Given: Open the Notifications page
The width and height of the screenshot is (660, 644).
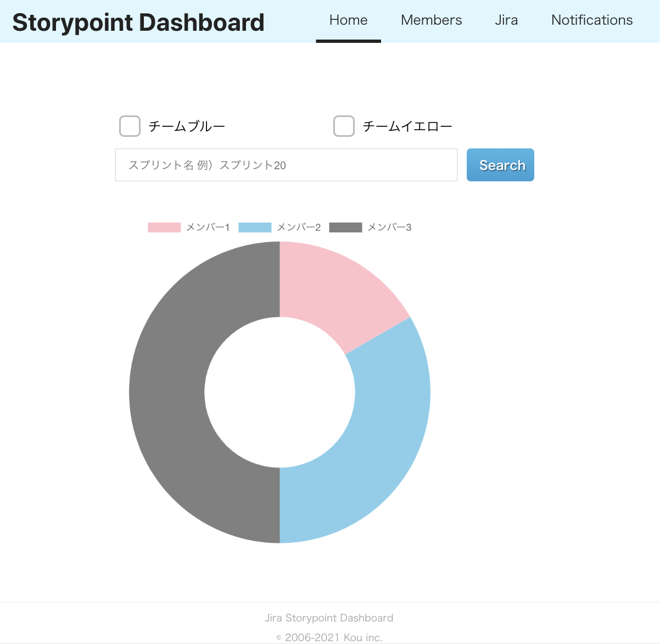Looking at the screenshot, I should coord(591,20).
